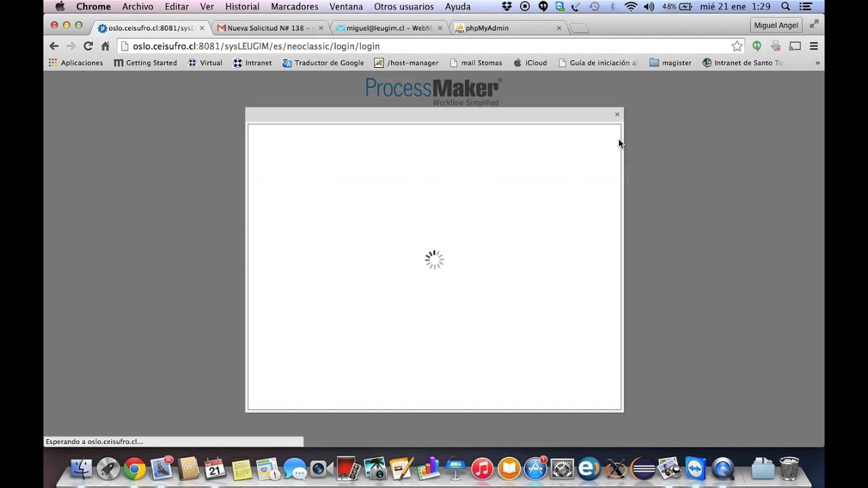Viewport: 868px width, 488px height.
Task: Open a new tab
Action: 579,28
